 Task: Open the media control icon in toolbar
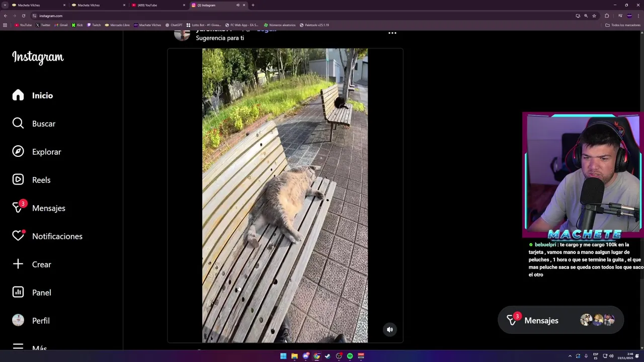620,16
